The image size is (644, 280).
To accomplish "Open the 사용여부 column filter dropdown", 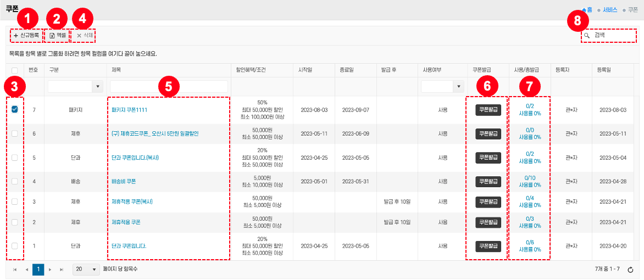I will (459, 87).
